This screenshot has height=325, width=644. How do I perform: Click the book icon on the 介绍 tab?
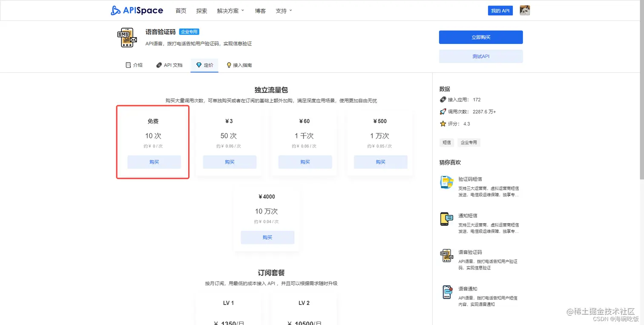tap(127, 65)
